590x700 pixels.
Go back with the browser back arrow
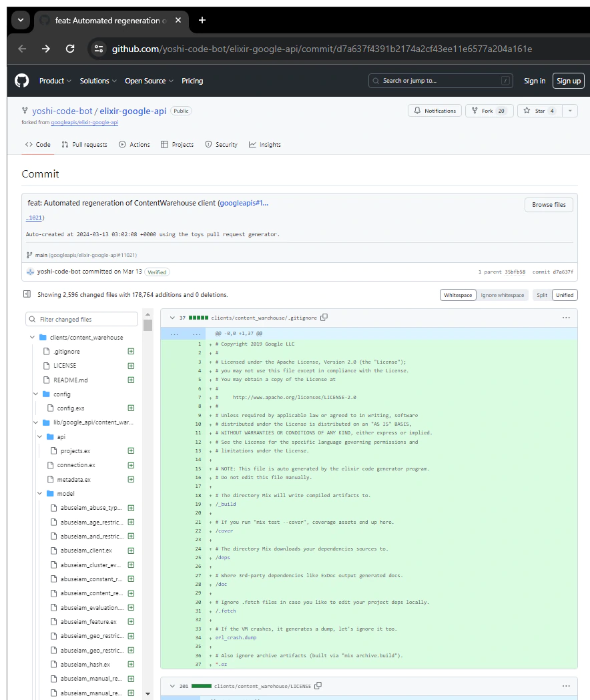coord(22,49)
